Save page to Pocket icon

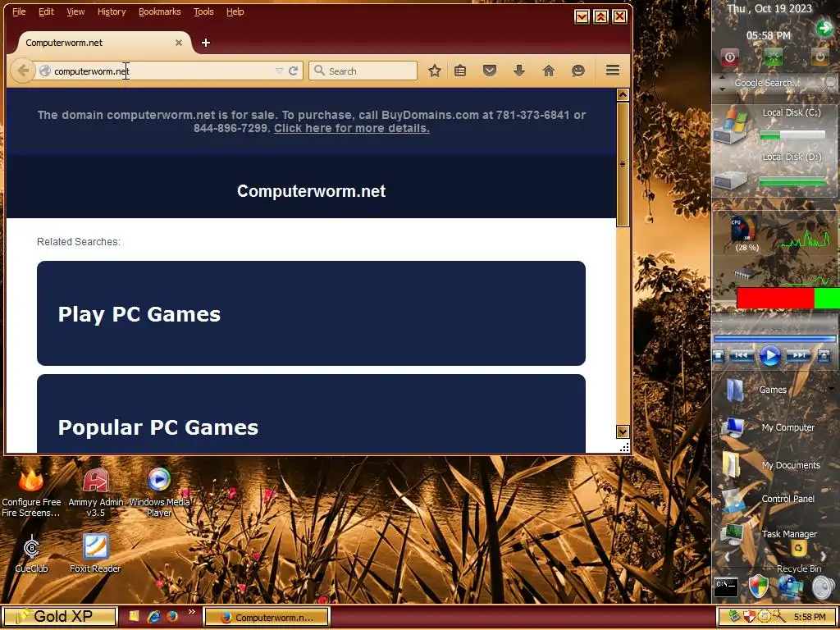click(489, 71)
